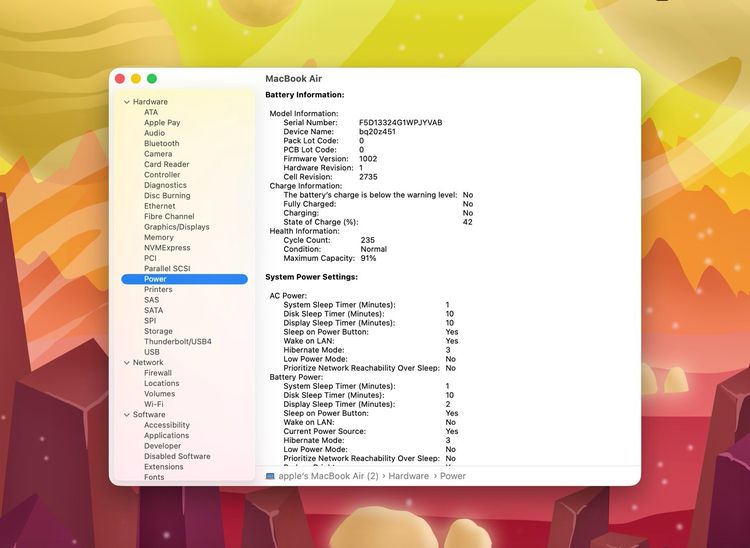750x548 pixels.
Task: Select Disc Burning in the sidebar
Action: [167, 196]
